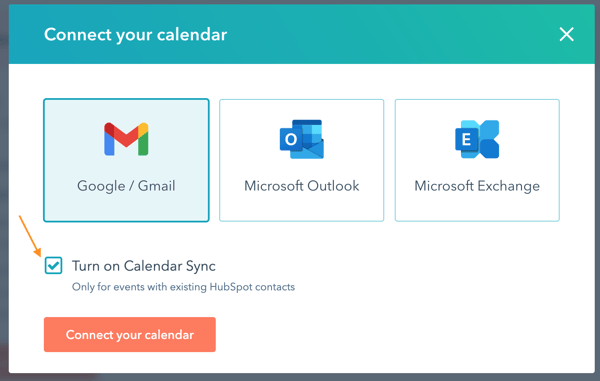Select the Microsoft Exchange text label
This screenshot has height=381, width=600.
(x=477, y=186)
